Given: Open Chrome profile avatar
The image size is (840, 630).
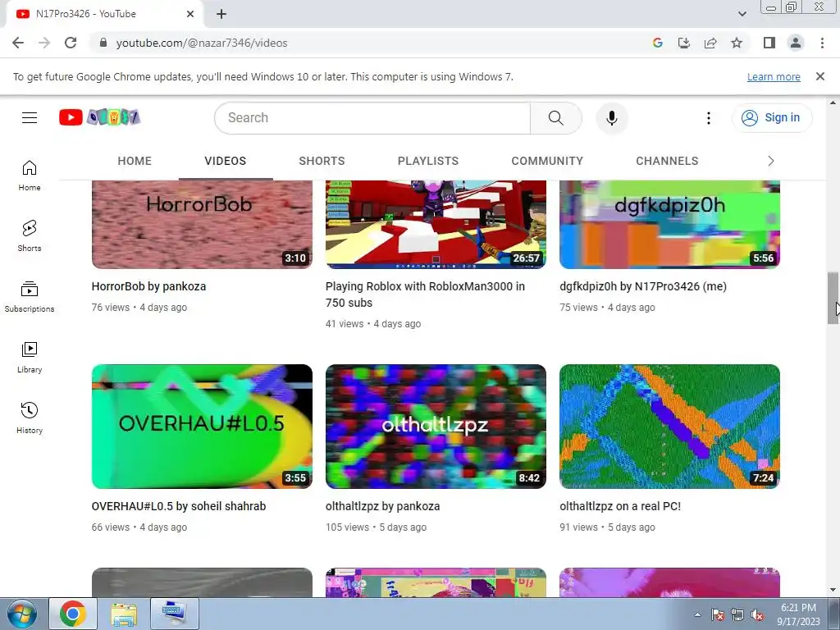Looking at the screenshot, I should [796, 43].
